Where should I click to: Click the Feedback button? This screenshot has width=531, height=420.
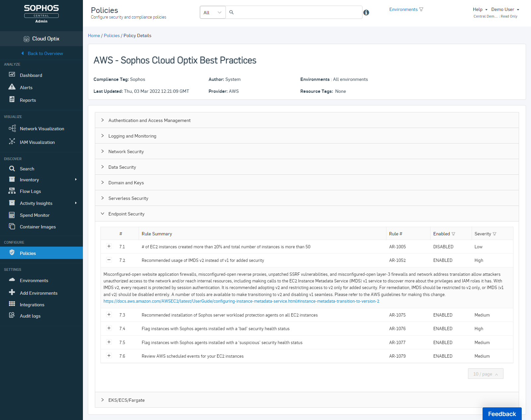[502, 414]
